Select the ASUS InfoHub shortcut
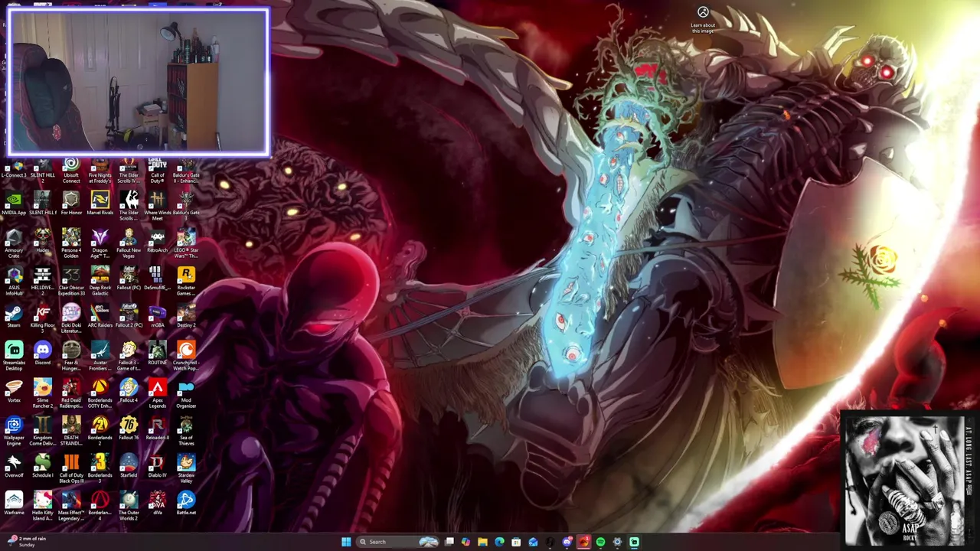Screen dimensions: 980x551 tap(14, 282)
